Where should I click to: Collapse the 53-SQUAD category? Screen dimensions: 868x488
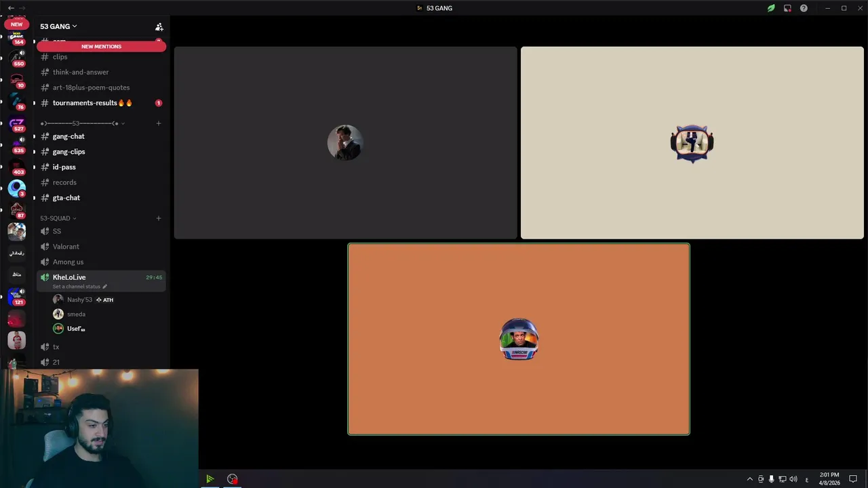coord(58,218)
